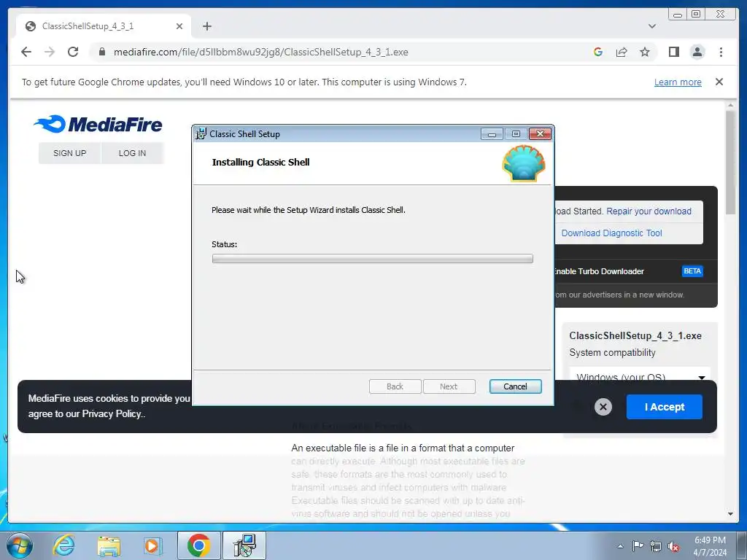Click the page scrollbar's down arrow
The width and height of the screenshot is (747, 560).
(731, 514)
